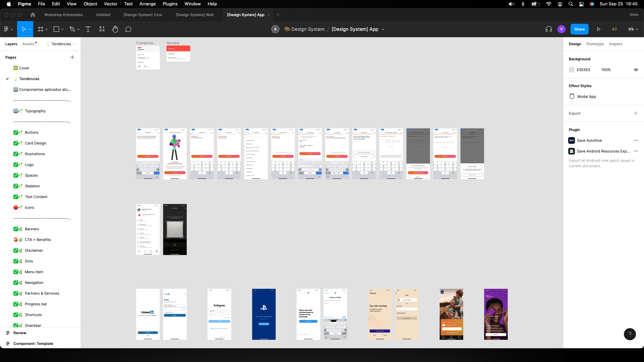The width and height of the screenshot is (644, 362).
Task: Open file name dropdown chevron
Action: (383, 29)
